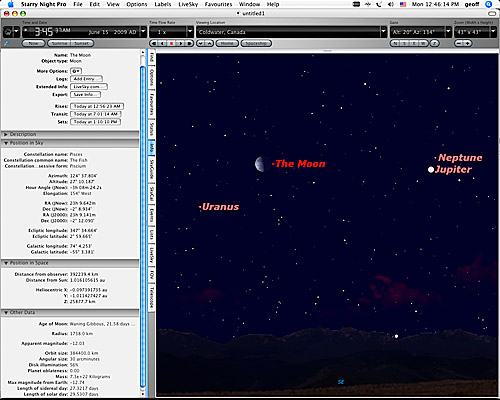Click the cursor tool selector icon

pyautogui.click(x=11, y=32)
